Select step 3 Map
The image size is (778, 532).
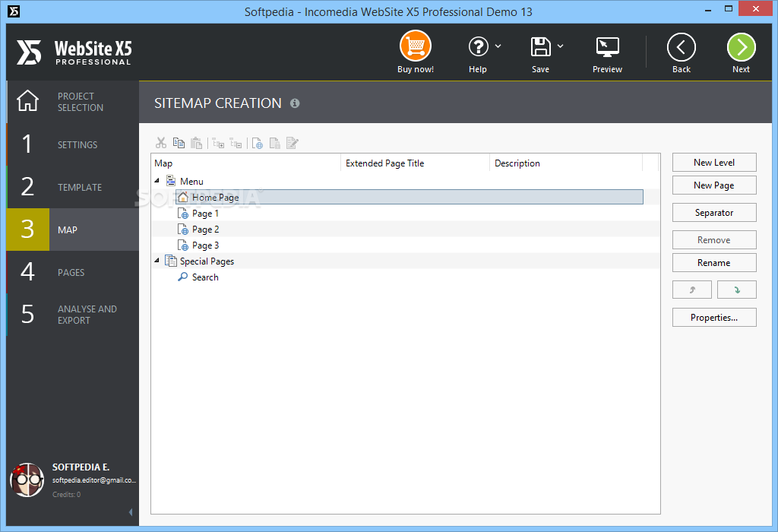coord(72,230)
